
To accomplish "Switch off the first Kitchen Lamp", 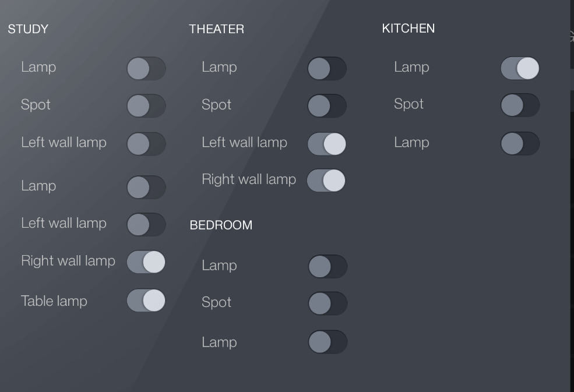I will coord(520,69).
